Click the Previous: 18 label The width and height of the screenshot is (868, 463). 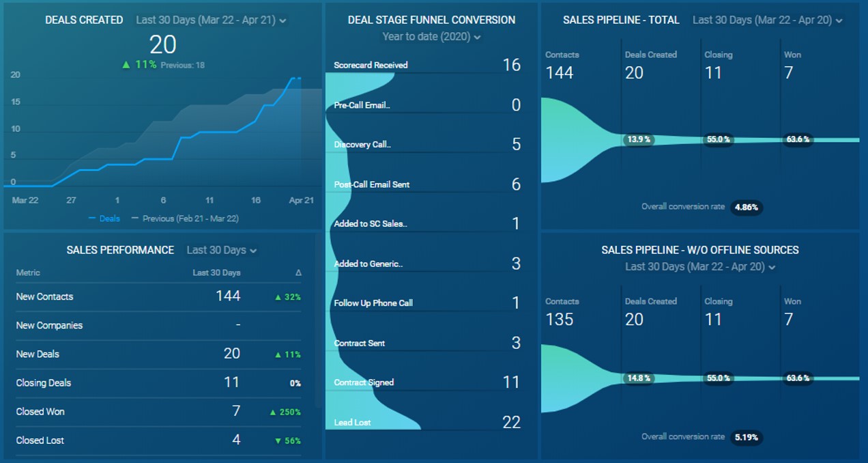183,66
